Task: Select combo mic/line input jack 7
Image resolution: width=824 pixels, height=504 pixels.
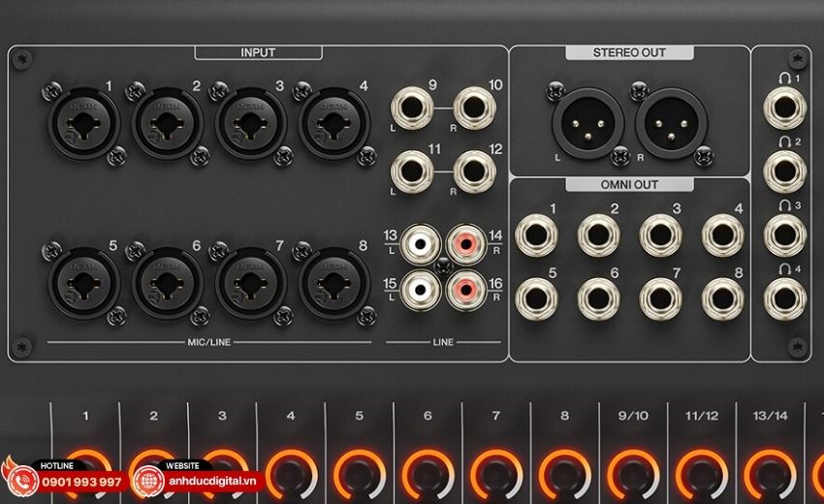Action: (x=251, y=284)
